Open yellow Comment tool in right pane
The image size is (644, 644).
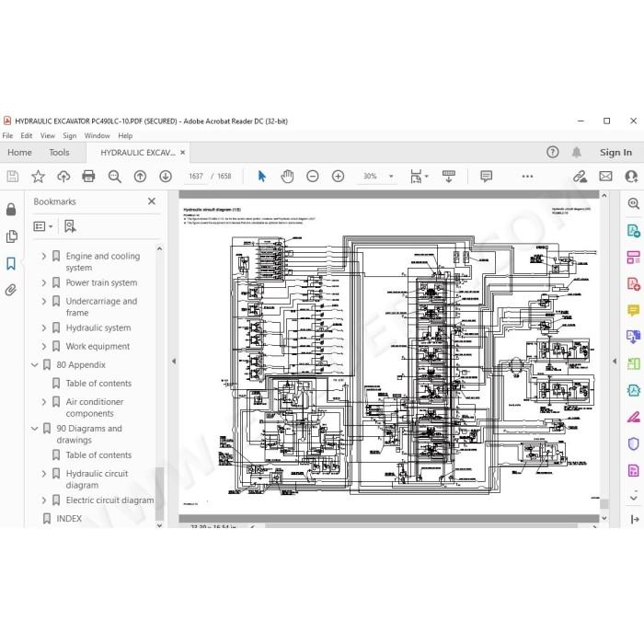click(x=633, y=311)
